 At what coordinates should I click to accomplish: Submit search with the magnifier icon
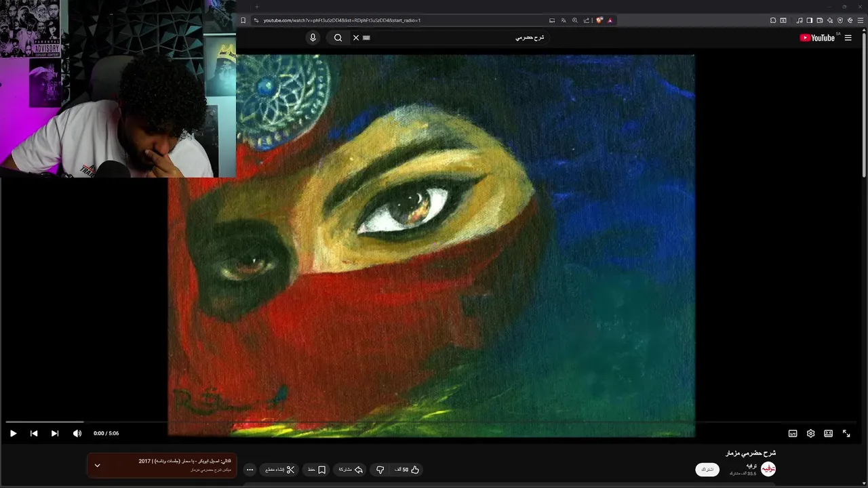click(338, 38)
